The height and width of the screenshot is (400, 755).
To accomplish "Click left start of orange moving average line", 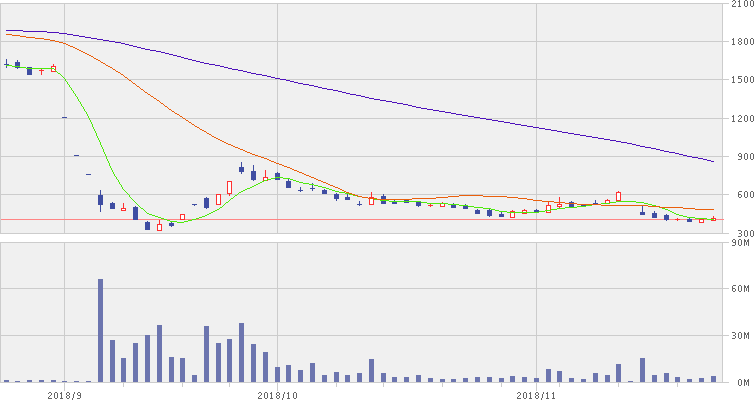I will click(7, 35).
